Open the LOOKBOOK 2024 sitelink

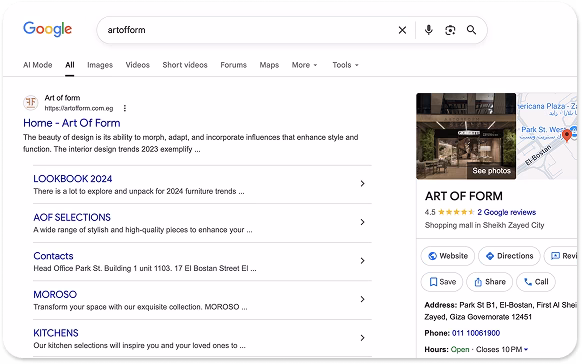pos(73,179)
